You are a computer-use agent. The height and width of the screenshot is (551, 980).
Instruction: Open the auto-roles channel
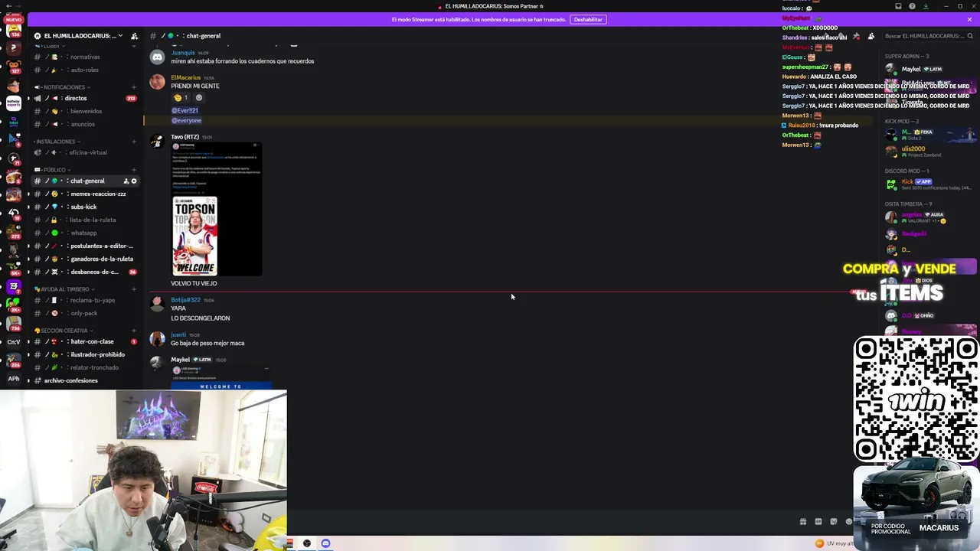85,70
